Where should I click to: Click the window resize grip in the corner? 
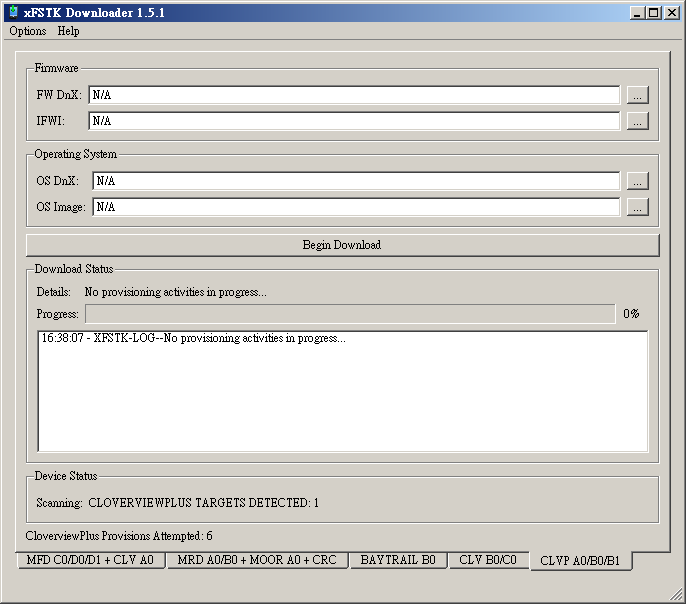tap(676, 594)
